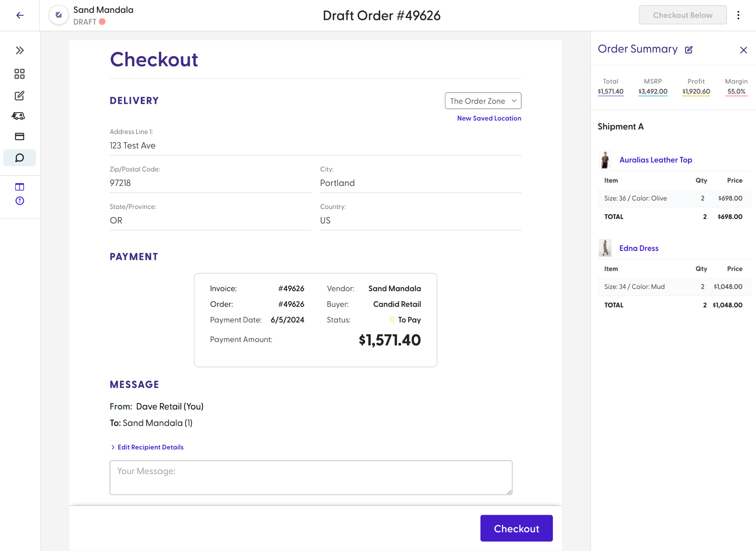This screenshot has width=756, height=551.
Task: Edit the State/Province field showing OR
Action: pyautogui.click(x=210, y=220)
